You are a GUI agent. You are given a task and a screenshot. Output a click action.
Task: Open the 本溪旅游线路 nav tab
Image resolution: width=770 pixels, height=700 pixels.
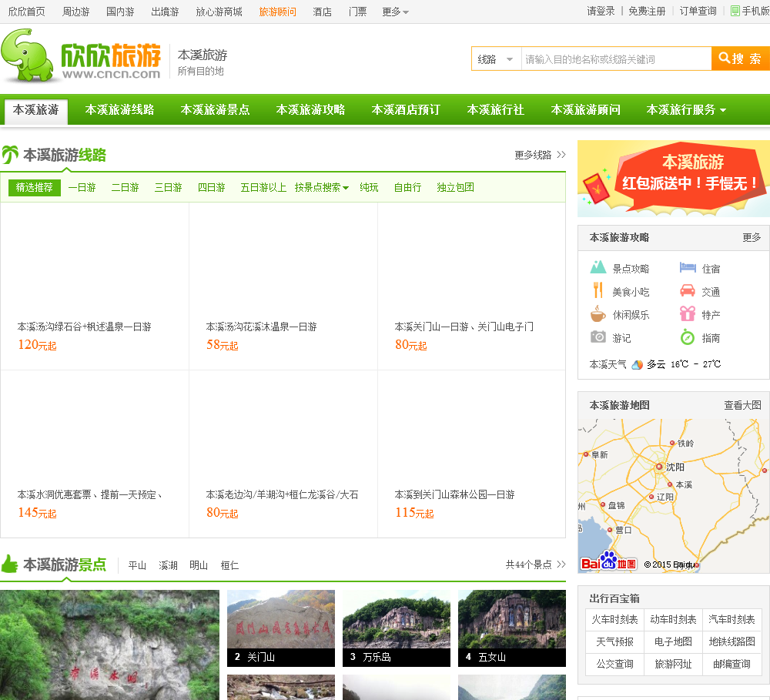point(119,109)
